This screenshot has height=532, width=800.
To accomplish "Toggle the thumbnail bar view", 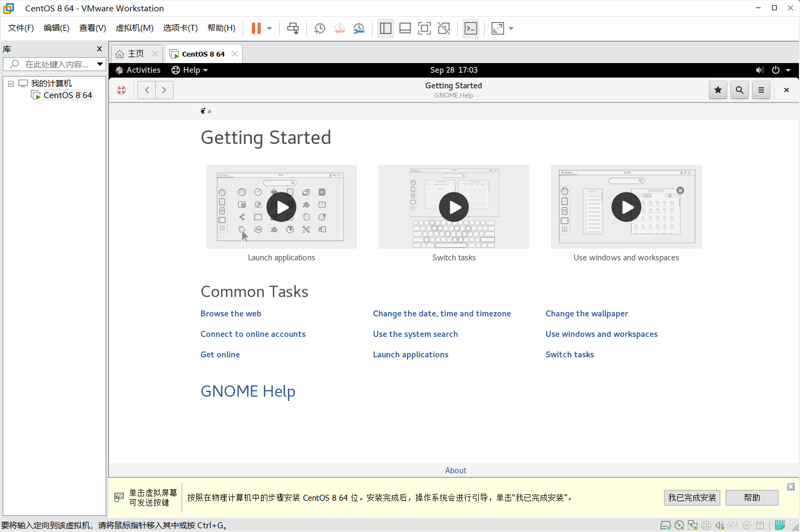I will tap(405, 29).
